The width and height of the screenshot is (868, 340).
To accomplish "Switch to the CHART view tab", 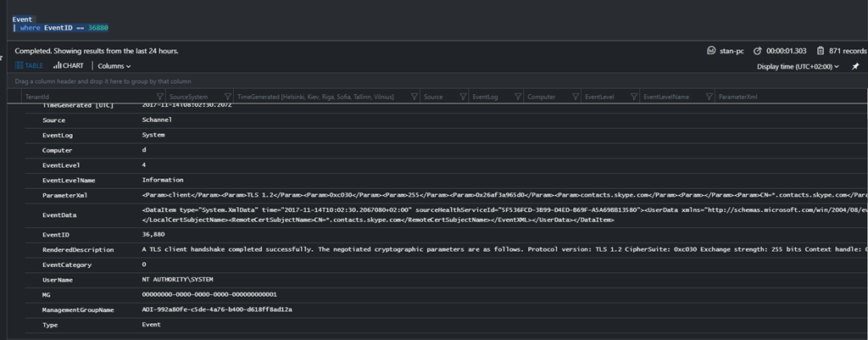I will coord(68,66).
